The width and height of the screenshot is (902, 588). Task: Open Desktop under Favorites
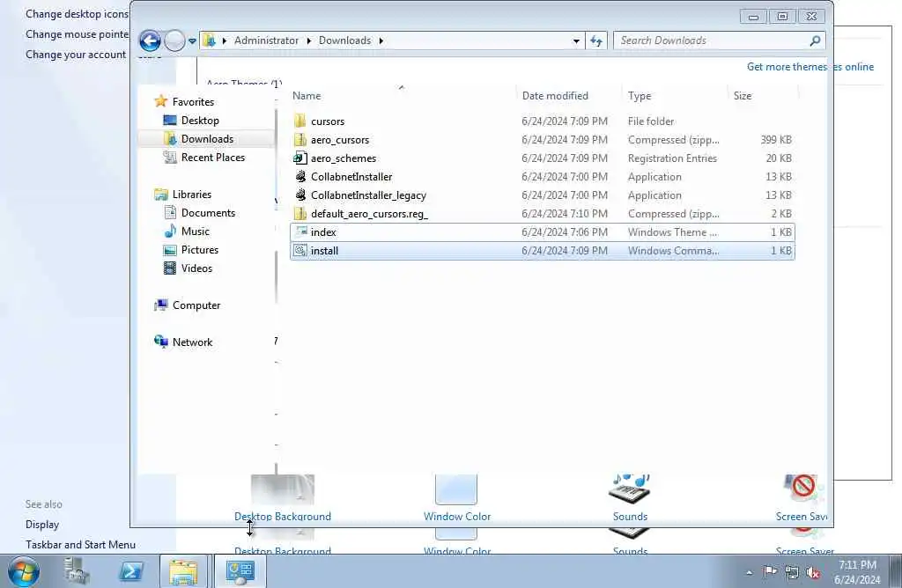[x=200, y=120]
